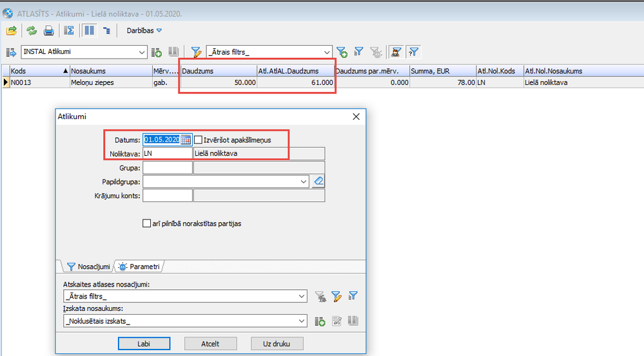Click the gray columns icon in main toolbar
This screenshot has width=644, height=356.
click(173, 52)
